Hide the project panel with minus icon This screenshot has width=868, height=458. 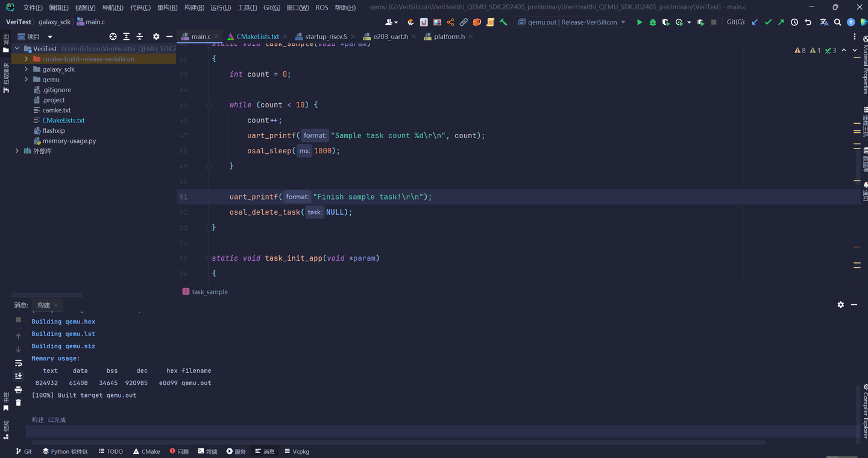(169, 37)
